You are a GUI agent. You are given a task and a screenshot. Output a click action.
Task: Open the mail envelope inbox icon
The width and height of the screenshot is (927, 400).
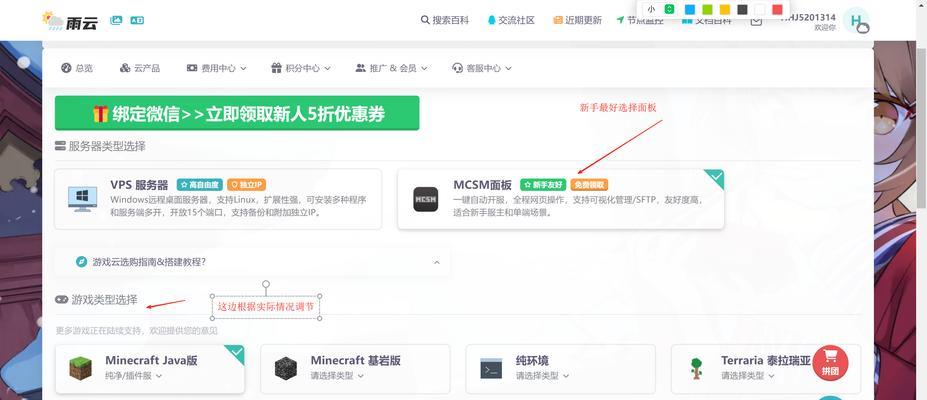pyautogui.click(x=756, y=21)
